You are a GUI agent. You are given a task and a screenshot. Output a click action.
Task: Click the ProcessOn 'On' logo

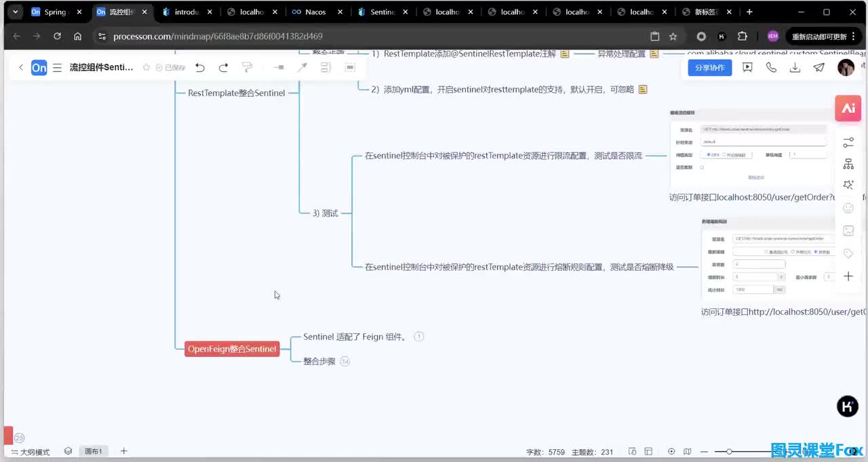pos(39,68)
